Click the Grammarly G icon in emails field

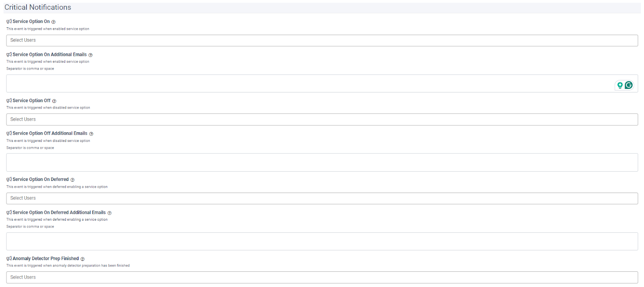629,85
